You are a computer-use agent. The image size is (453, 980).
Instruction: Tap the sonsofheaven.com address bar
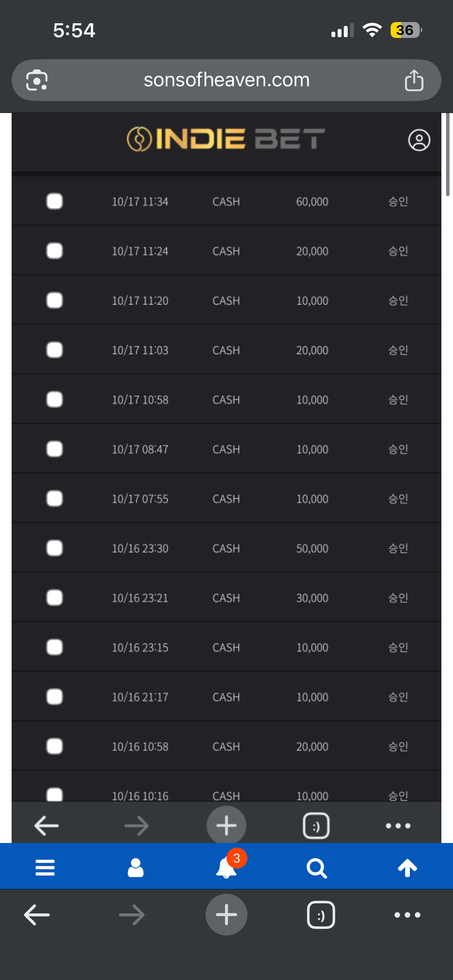pyautogui.click(x=226, y=80)
